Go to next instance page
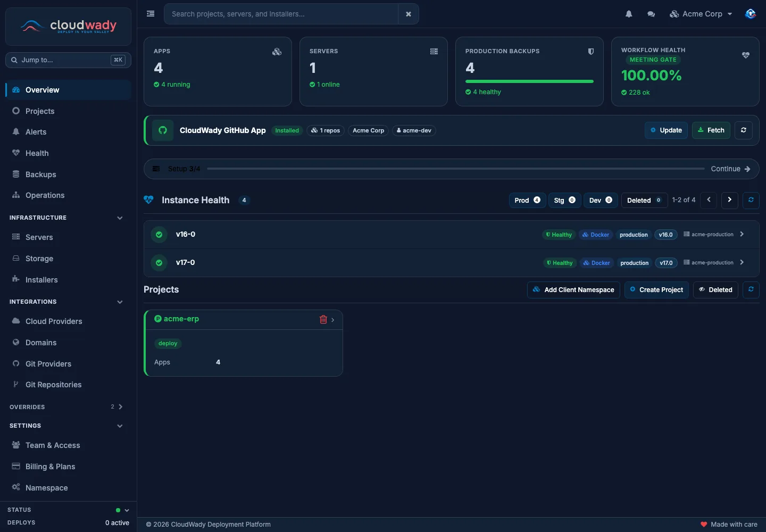This screenshot has width=766, height=532. tap(730, 200)
